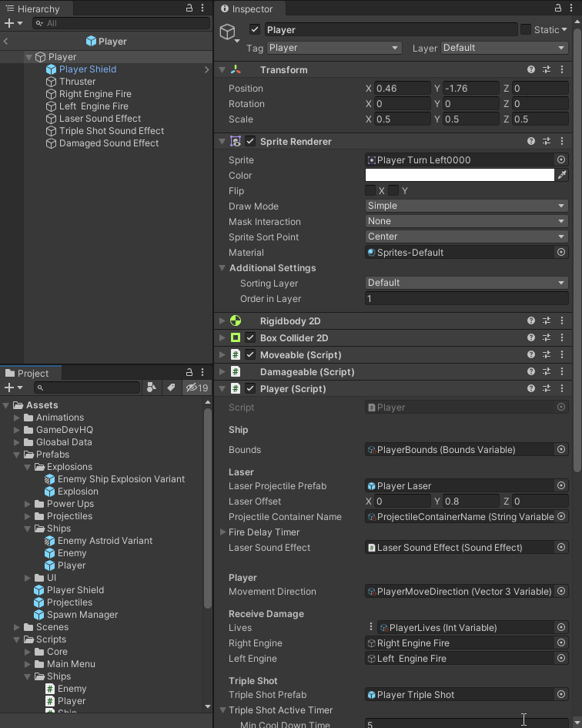Disable Moveable script component
582x728 pixels.
click(x=250, y=354)
